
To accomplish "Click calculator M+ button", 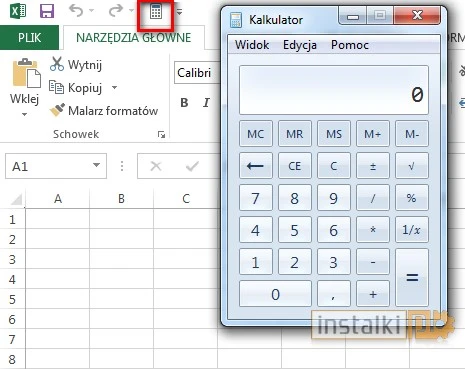I will (373, 134).
